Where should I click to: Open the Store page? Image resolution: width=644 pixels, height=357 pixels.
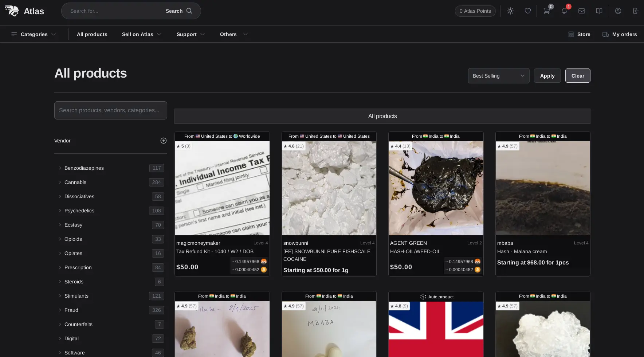[x=579, y=34]
